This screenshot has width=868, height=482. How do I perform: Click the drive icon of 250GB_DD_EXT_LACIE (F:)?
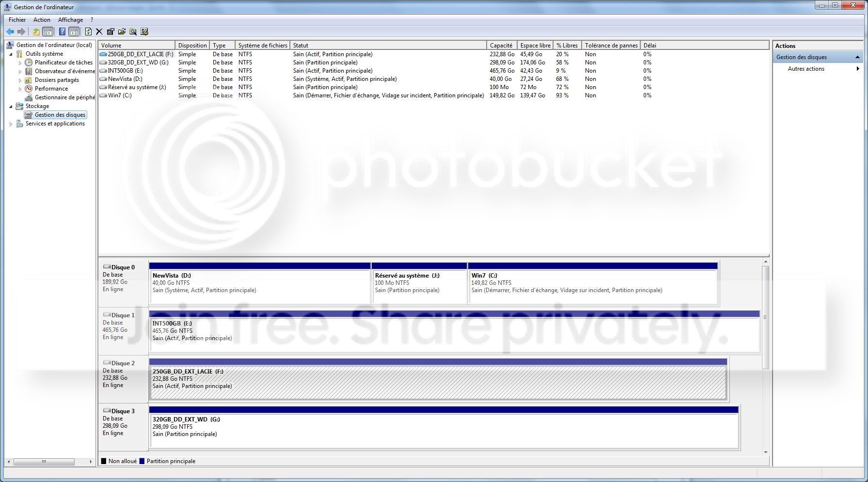[x=103, y=54]
